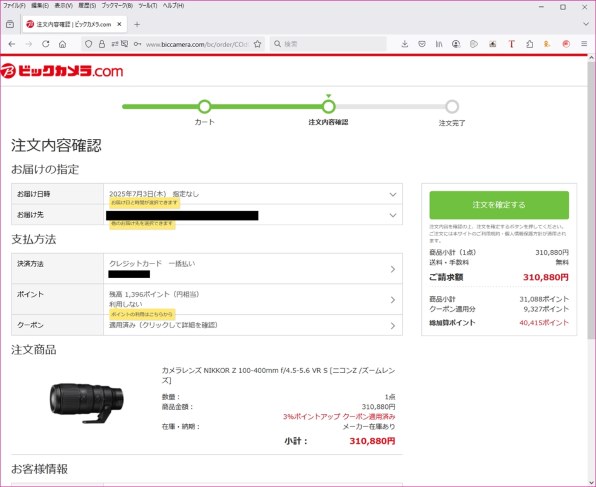
Task: Click the クレジットカード 一括払い text
Action: click(x=152, y=263)
